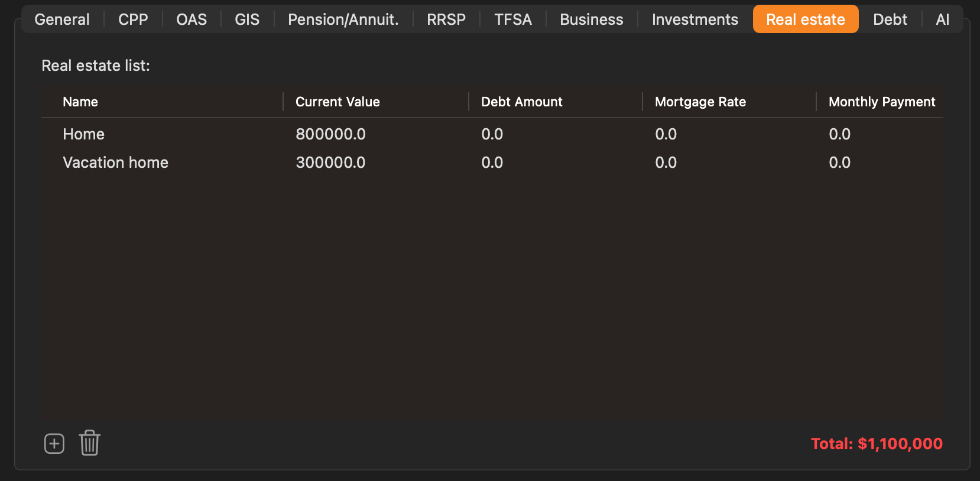Screen dimensions: 980x481
Task: Open the CPP tab
Action: 133,19
